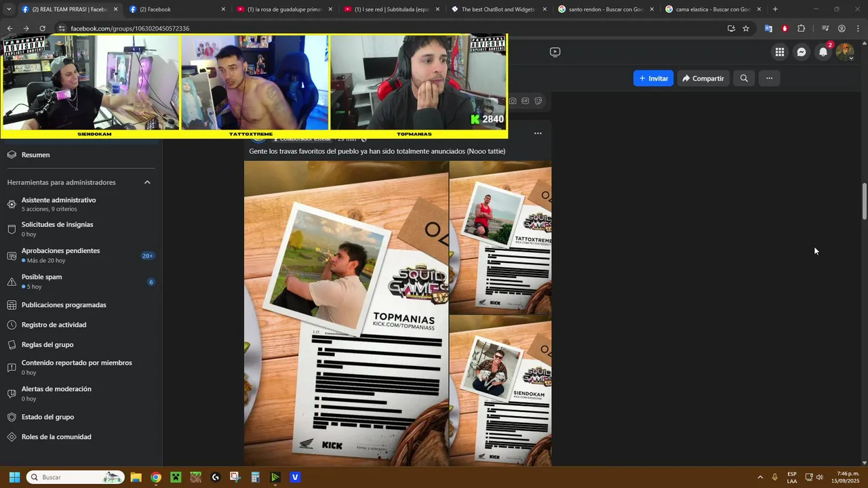Open the group's three-dot more menu
This screenshot has width=868, height=488.
(769, 79)
